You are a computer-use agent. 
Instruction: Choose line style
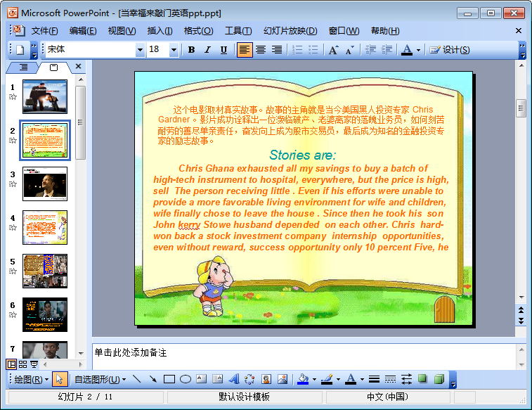point(374,379)
